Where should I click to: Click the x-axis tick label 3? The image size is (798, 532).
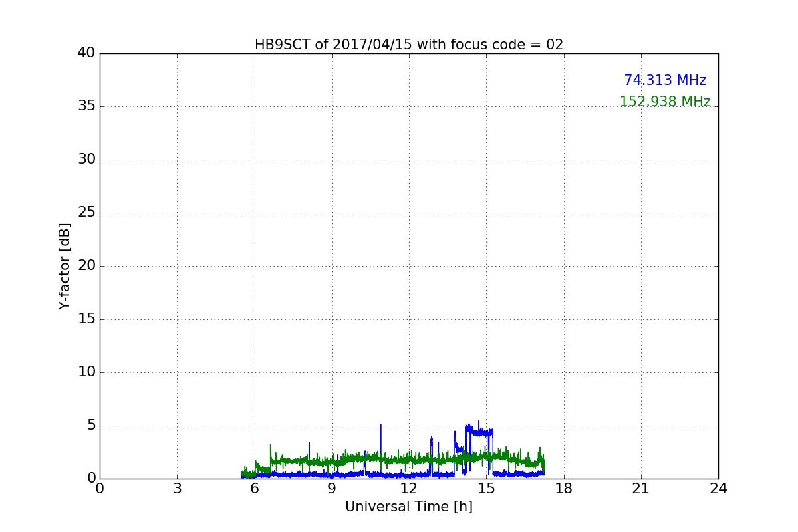coord(177,489)
